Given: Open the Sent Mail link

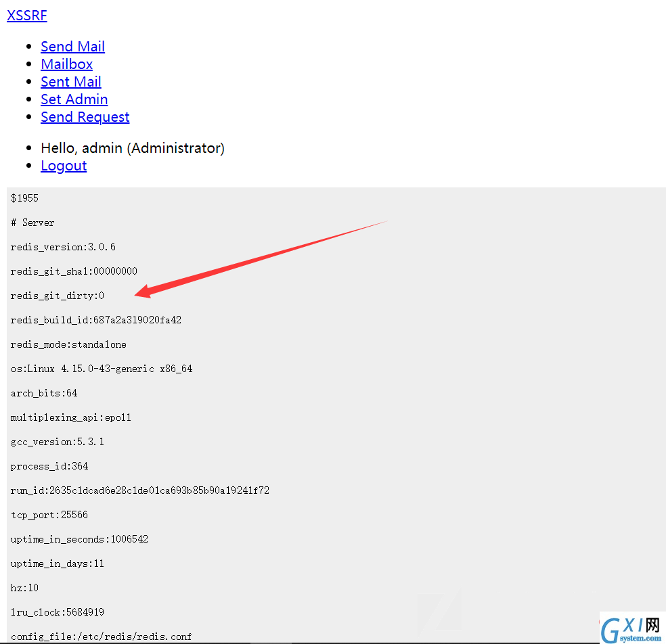Looking at the screenshot, I should 71,81.
